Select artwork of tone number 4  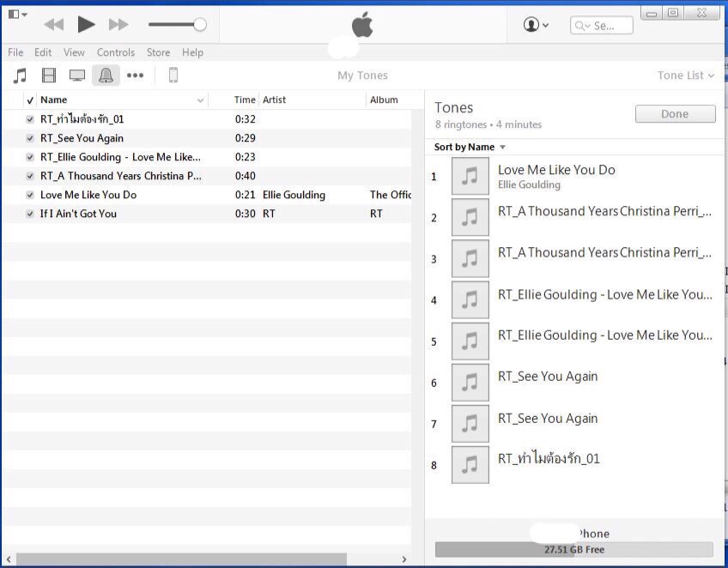[470, 299]
